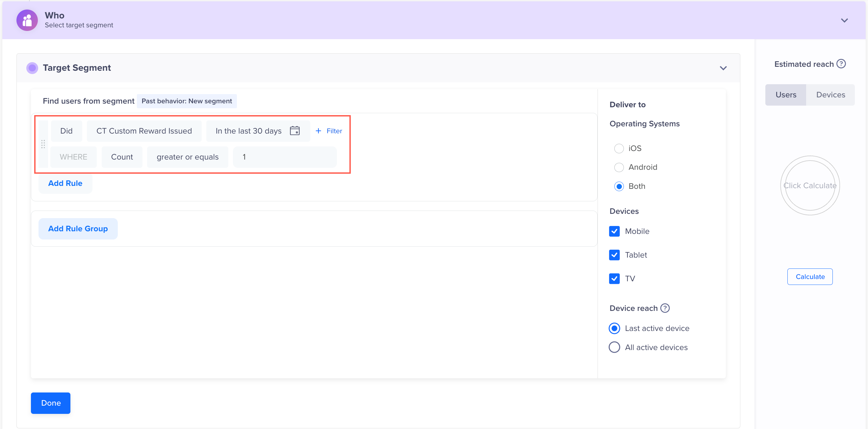This screenshot has height=429, width=868.
Task: Collapse the Target Segment panel chevron
Action: point(723,68)
